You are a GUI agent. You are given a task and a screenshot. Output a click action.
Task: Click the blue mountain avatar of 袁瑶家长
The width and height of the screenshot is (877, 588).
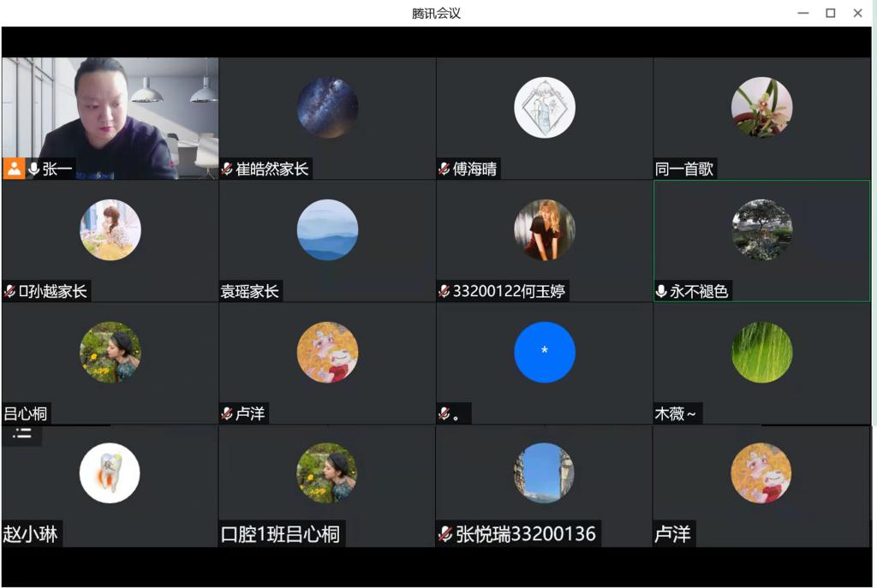pyautogui.click(x=327, y=229)
